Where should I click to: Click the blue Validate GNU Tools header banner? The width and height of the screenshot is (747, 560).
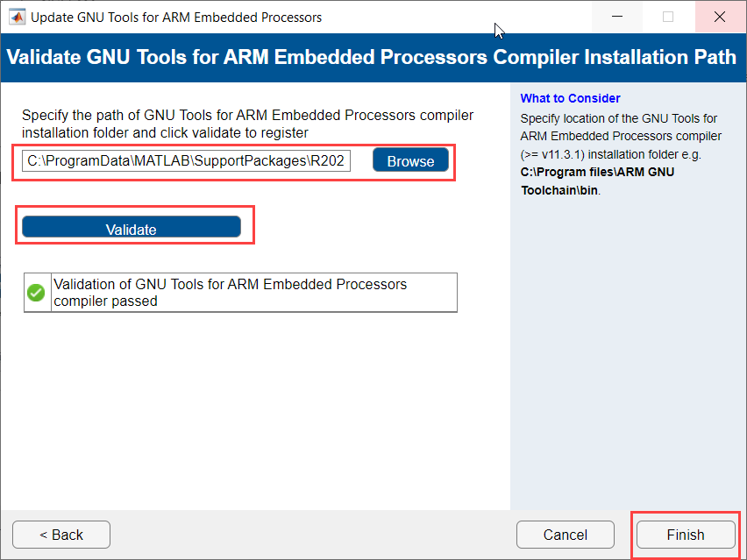[372, 58]
